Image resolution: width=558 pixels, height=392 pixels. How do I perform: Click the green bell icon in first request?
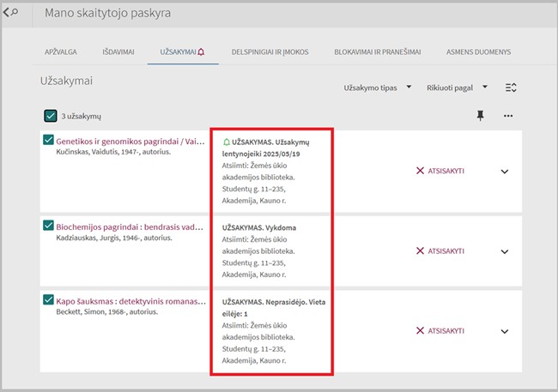[x=226, y=141]
